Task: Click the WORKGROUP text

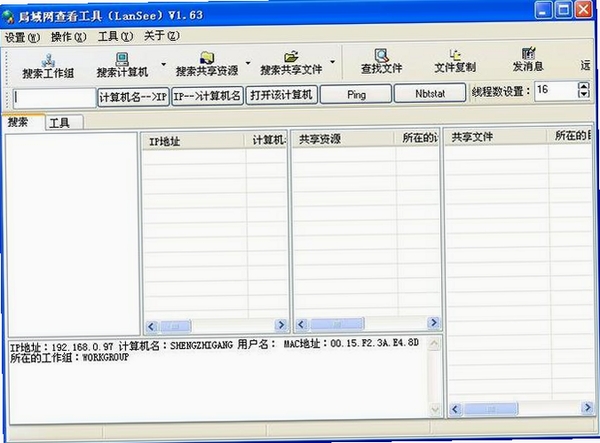Action: click(x=106, y=358)
